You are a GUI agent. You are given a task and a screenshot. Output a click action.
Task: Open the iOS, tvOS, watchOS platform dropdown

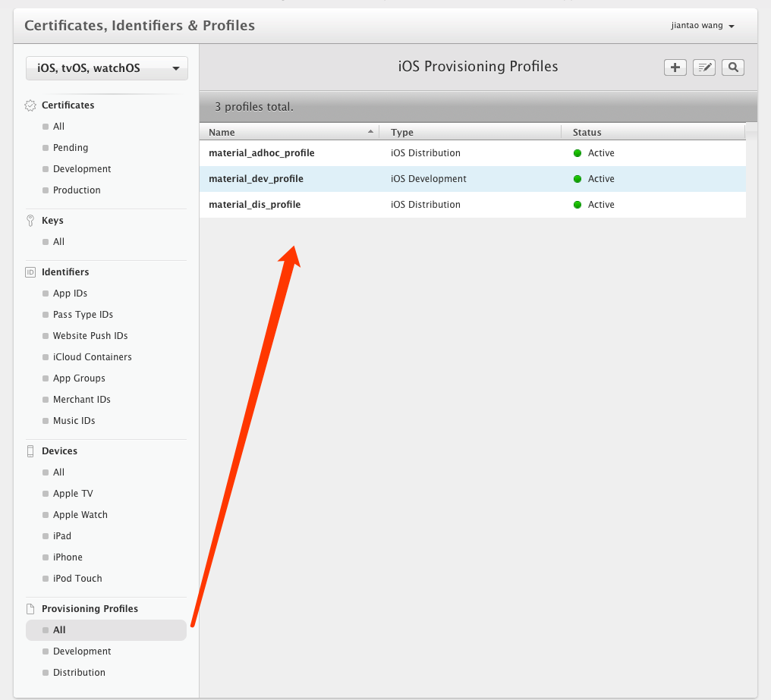[x=107, y=68]
